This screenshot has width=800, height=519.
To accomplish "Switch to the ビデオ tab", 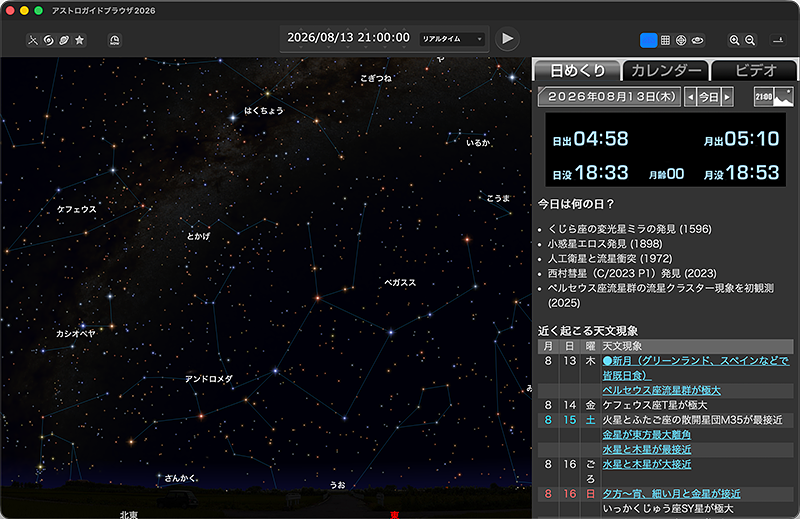I will [x=755, y=70].
